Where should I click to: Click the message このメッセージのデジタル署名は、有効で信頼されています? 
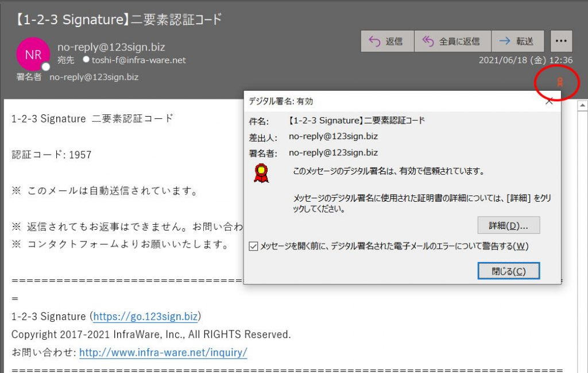[389, 171]
